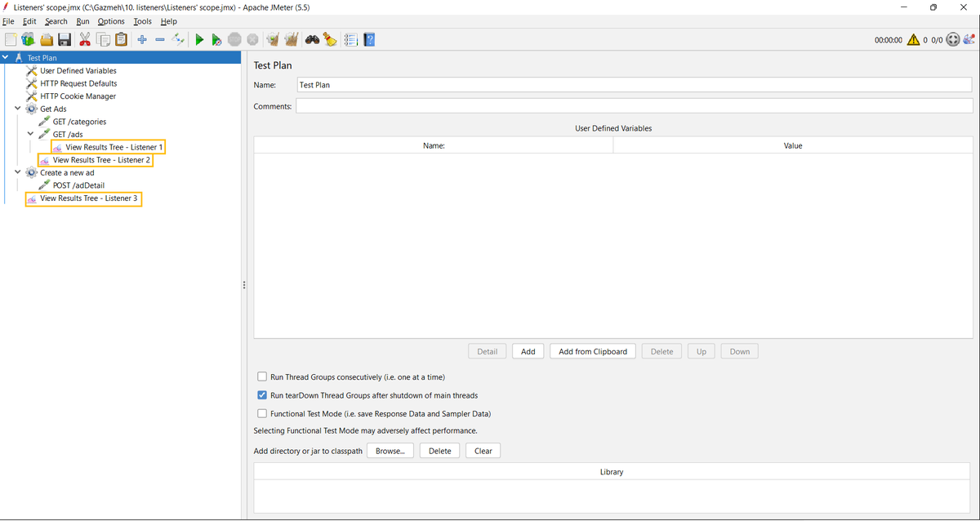Collapse the Create a new ad arrow
This screenshot has height=521, width=980.
pos(18,172)
